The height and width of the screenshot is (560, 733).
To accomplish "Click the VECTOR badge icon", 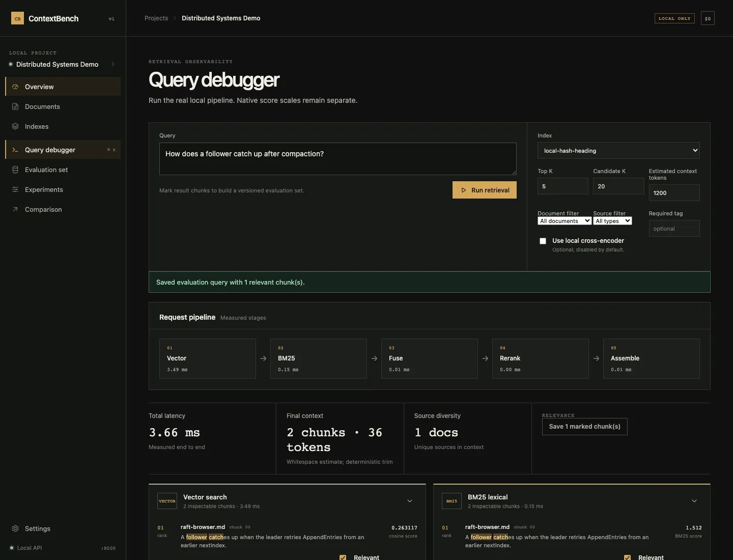I will [167, 501].
